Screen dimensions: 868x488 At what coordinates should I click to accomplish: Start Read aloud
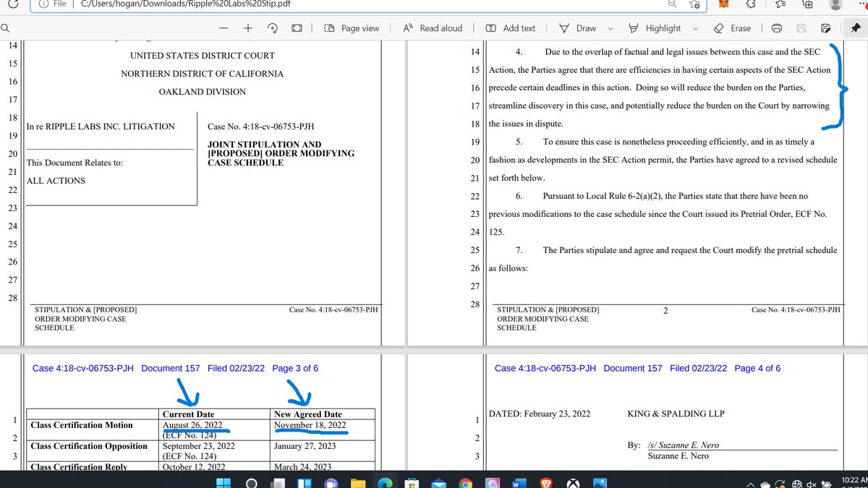point(433,28)
